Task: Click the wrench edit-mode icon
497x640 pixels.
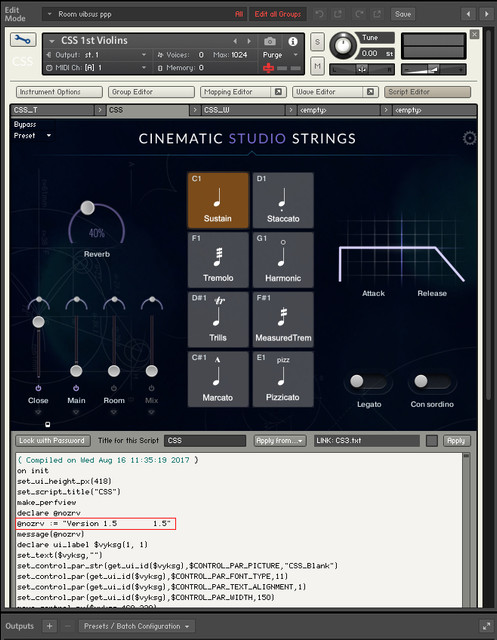Action: [23, 40]
